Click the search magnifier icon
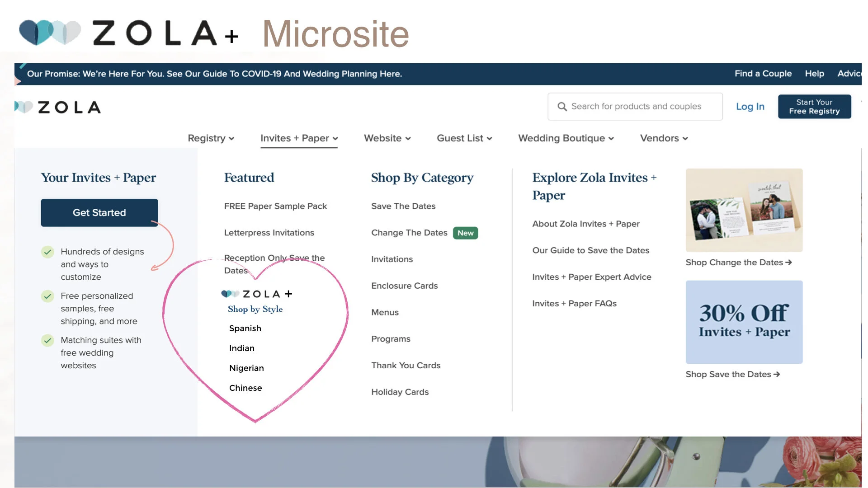Image resolution: width=868 pixels, height=488 pixels. click(562, 107)
